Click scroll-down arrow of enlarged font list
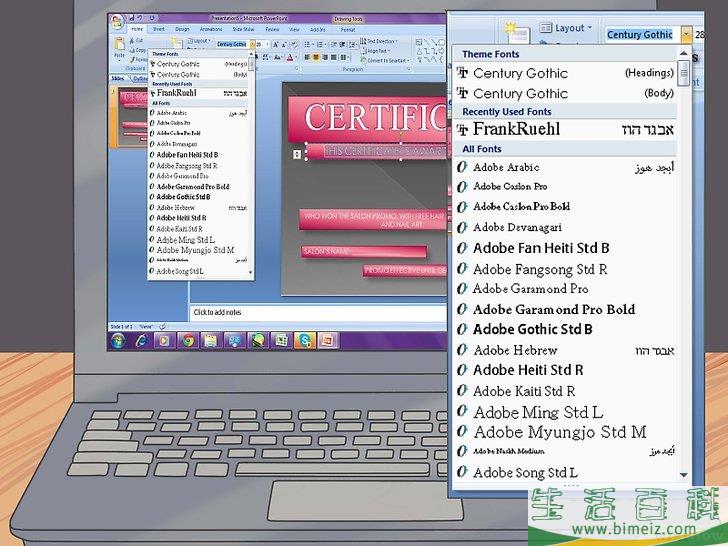This screenshot has height=546, width=728. (x=683, y=474)
